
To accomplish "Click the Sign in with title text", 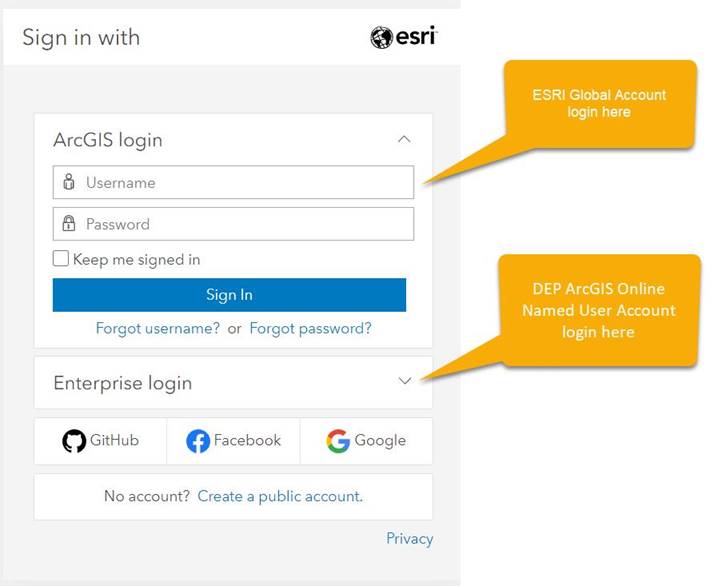I will click(81, 37).
